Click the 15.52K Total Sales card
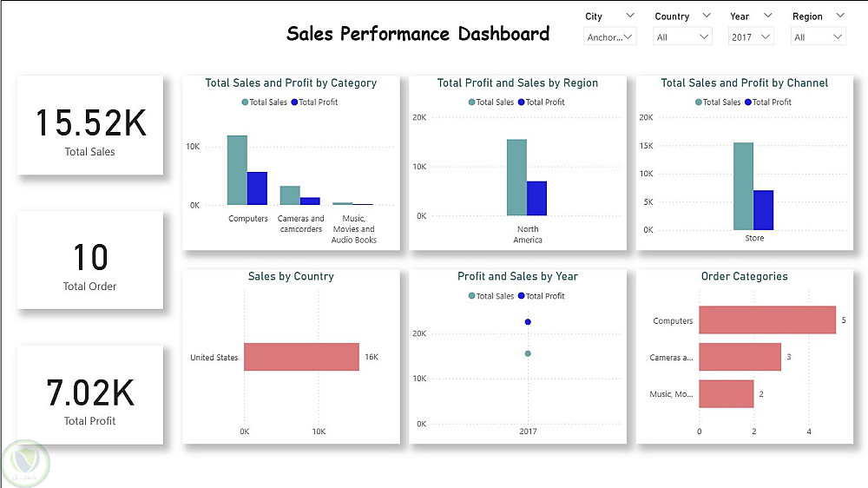The height and width of the screenshot is (488, 868). coord(90,126)
